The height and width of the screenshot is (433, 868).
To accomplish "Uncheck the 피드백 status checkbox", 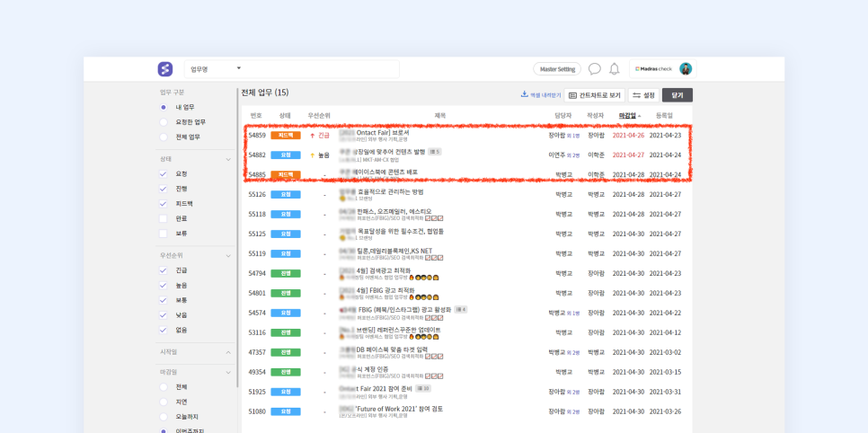I will [164, 204].
